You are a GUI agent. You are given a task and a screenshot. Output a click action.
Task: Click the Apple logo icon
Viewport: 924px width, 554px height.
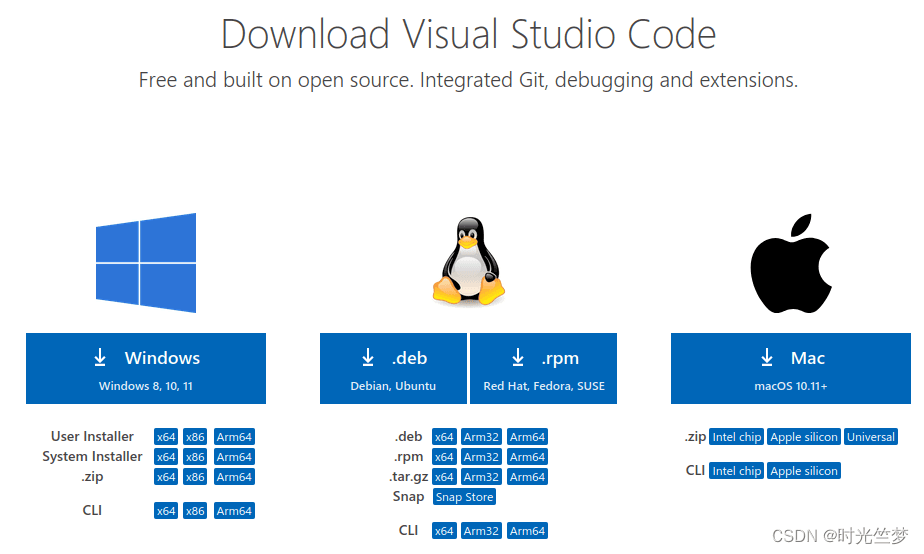tap(791, 263)
